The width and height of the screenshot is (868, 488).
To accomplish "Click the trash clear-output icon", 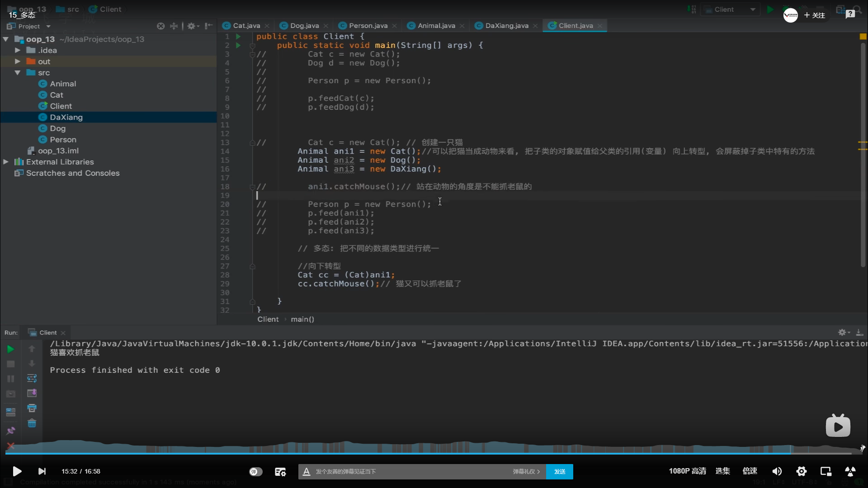I will 32,423.
